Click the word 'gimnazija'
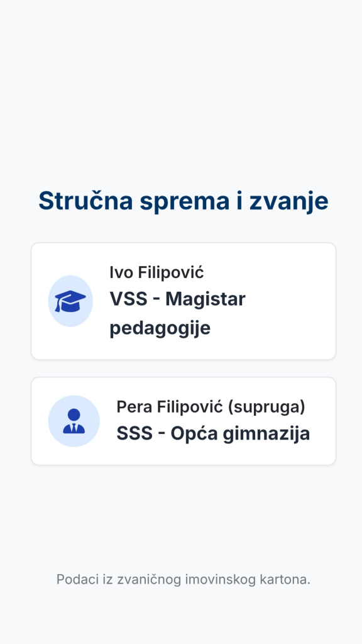The image size is (362, 644). [x=266, y=434]
